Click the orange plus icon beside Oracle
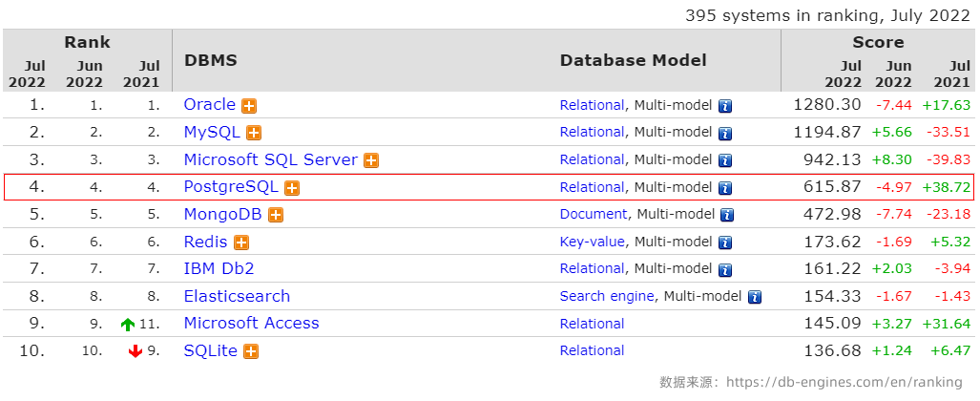 point(249,106)
